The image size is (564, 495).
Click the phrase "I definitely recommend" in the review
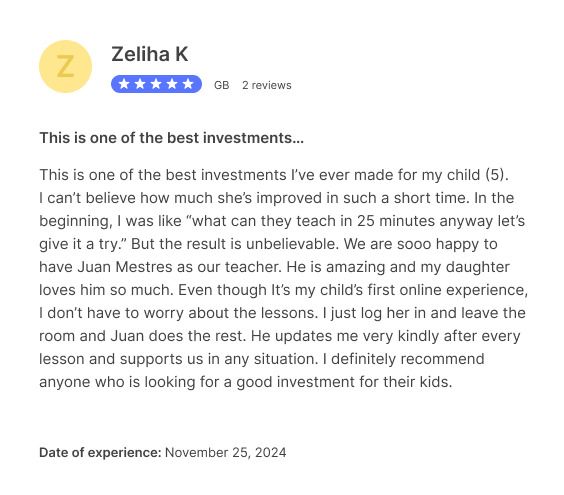[x=404, y=359]
